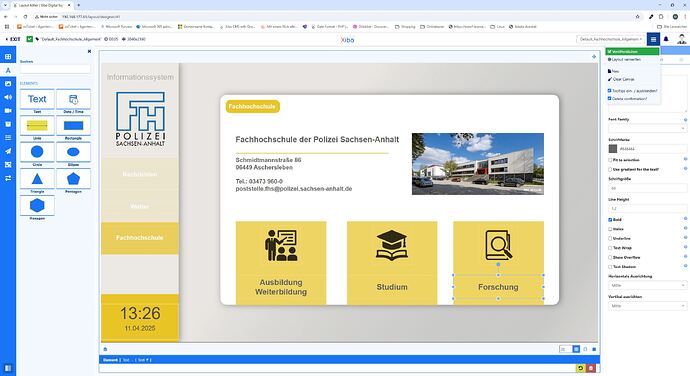Screen dimensions: 690x376
Task: Click the move handle at canvas top-right
Action: 594,57
